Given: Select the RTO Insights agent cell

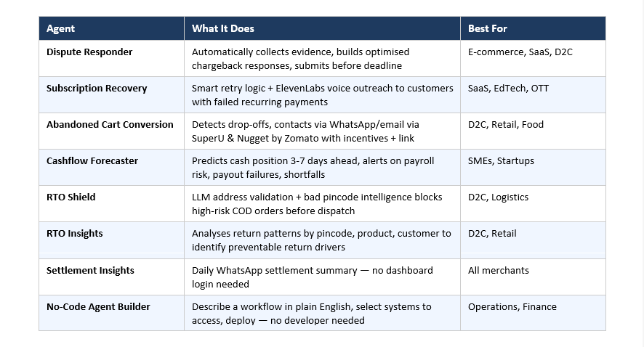Looking at the screenshot, I should tap(75, 234).
